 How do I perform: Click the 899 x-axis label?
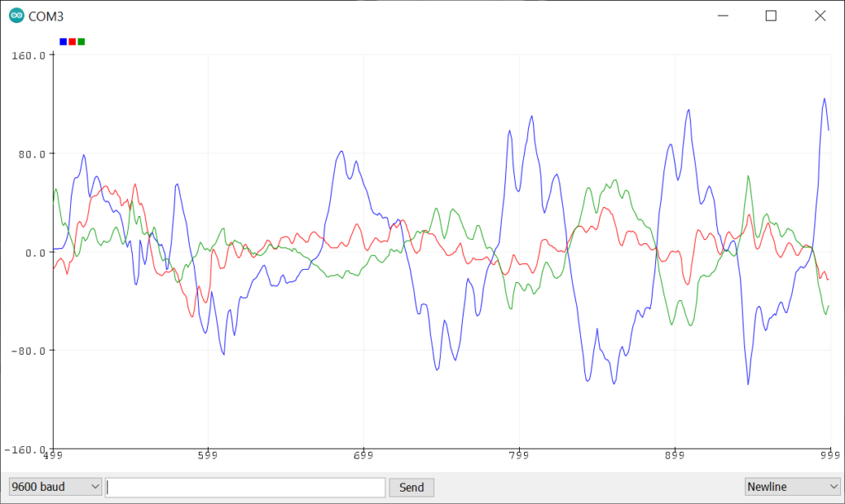[x=674, y=455]
